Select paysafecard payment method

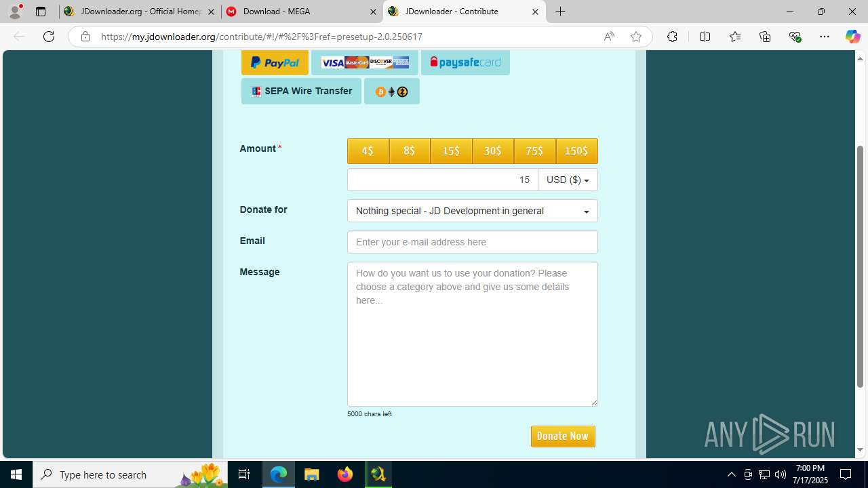point(465,62)
